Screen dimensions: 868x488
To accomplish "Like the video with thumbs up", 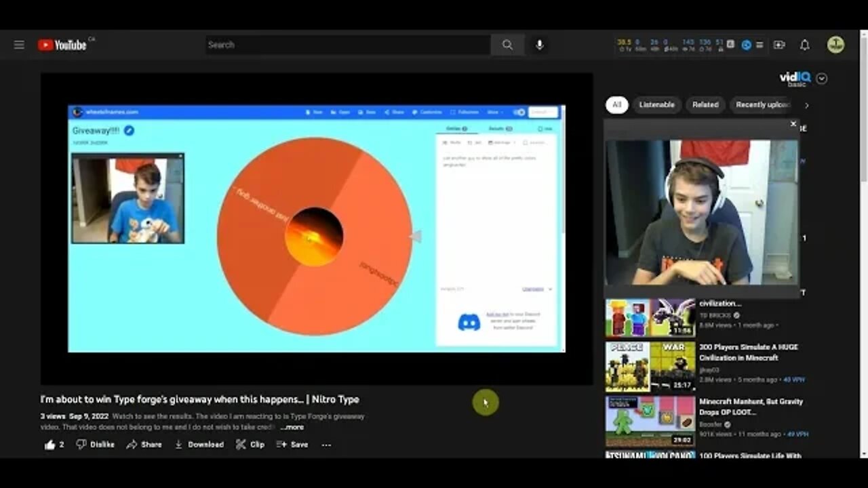I will [54, 445].
